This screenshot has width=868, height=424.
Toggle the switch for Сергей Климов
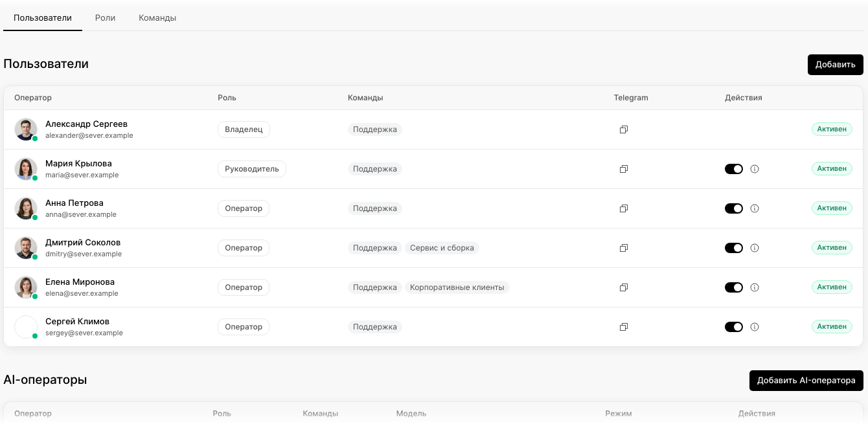(734, 327)
